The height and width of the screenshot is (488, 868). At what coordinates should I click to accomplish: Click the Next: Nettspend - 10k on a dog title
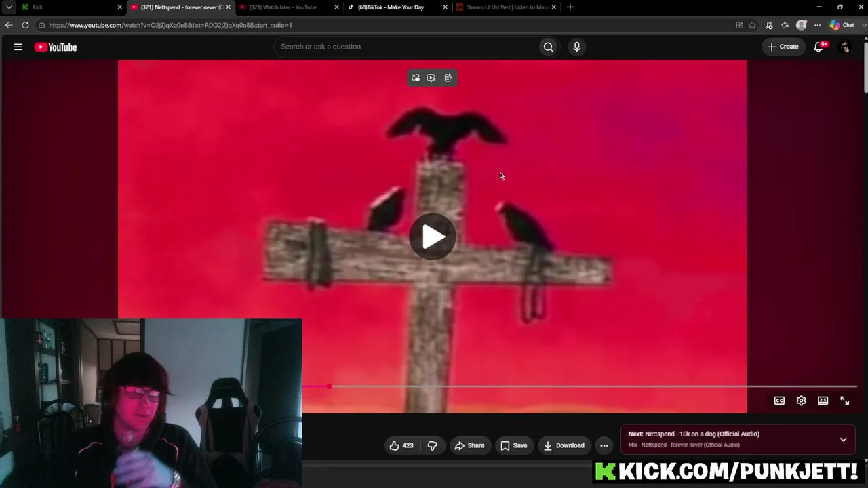pyautogui.click(x=694, y=434)
